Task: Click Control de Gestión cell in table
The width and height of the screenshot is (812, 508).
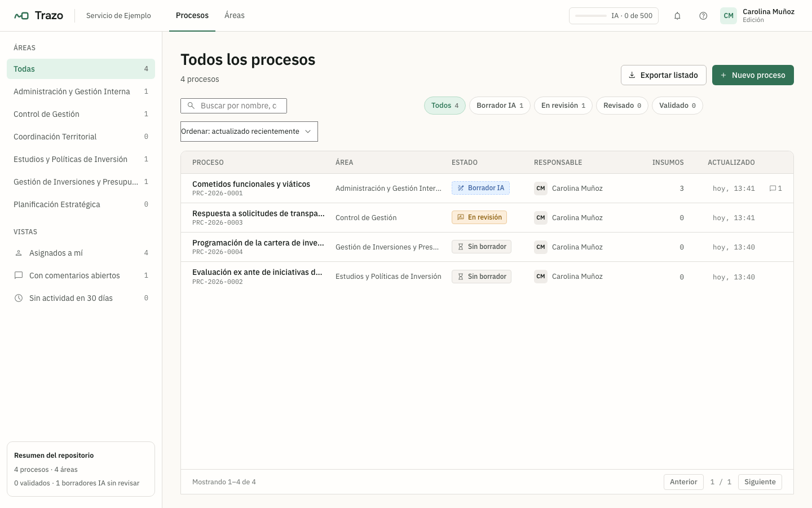Action: click(366, 218)
